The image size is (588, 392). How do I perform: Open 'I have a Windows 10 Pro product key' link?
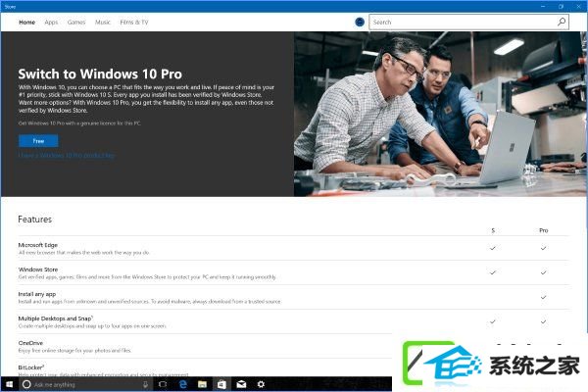(67, 155)
